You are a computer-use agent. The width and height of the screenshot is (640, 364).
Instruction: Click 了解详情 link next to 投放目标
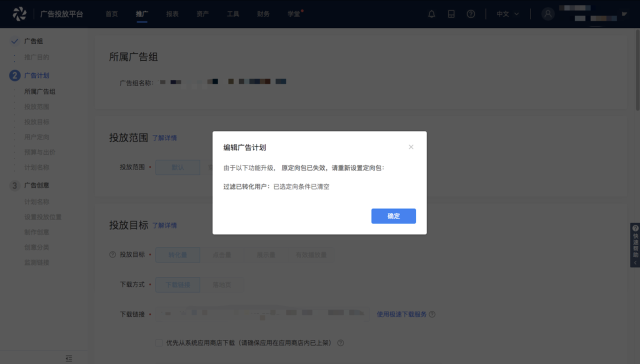(x=164, y=225)
